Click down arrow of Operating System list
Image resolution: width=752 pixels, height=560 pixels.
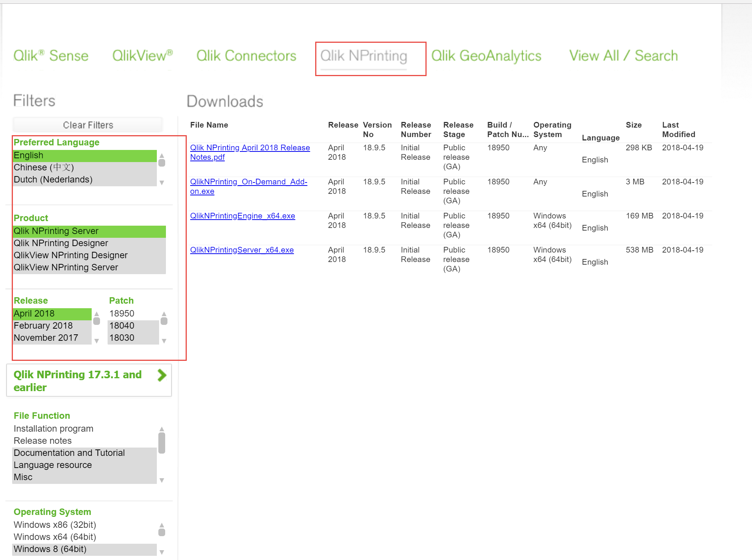[x=162, y=552]
